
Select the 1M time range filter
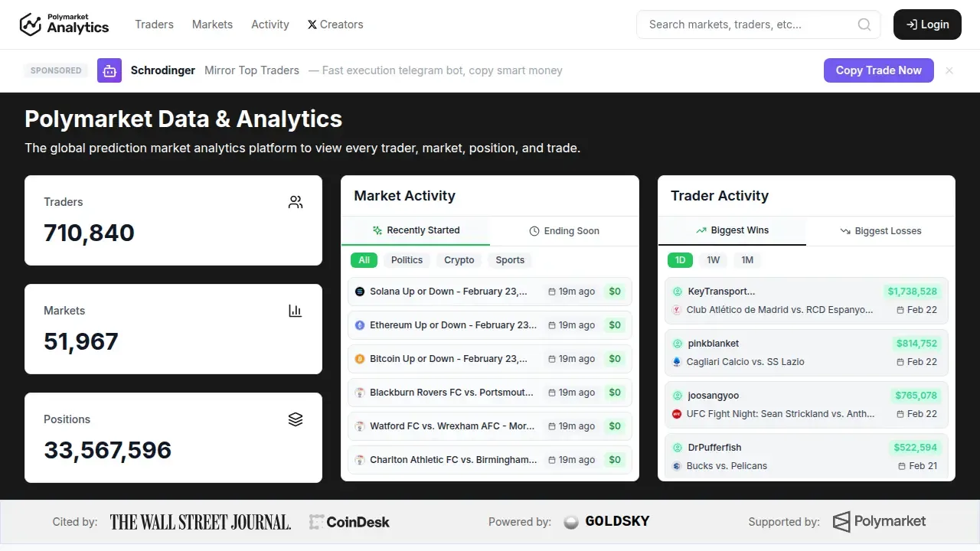(x=747, y=260)
